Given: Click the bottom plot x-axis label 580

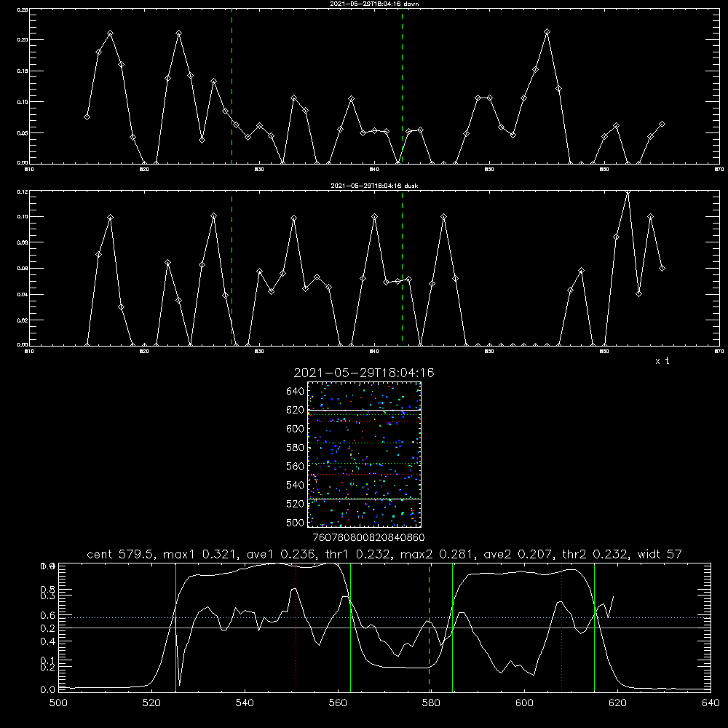Looking at the screenshot, I should tap(431, 703).
